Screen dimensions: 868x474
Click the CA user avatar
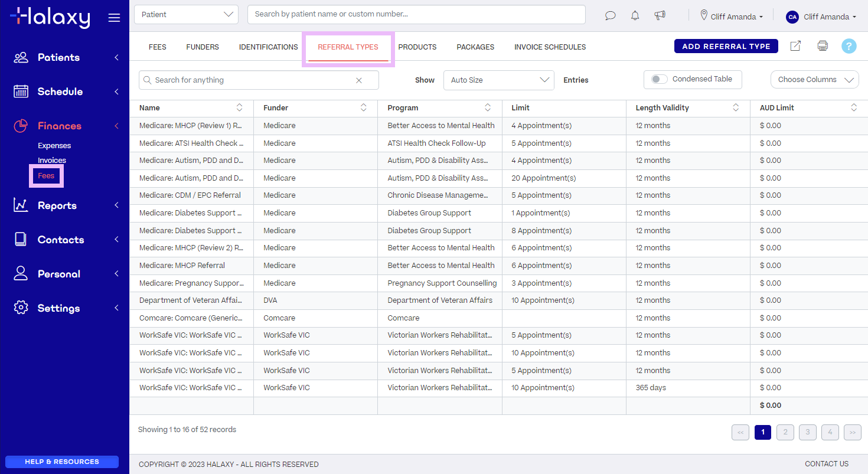point(792,17)
